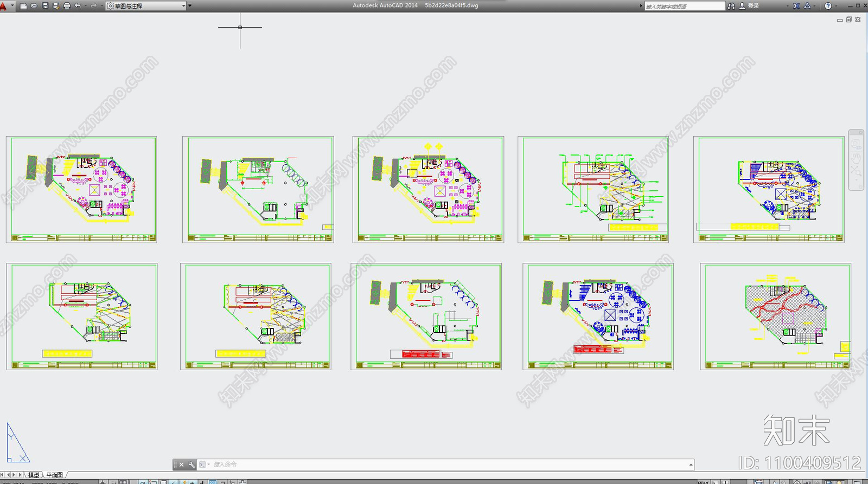Expand the sign-in dropdown arrow

pos(788,6)
